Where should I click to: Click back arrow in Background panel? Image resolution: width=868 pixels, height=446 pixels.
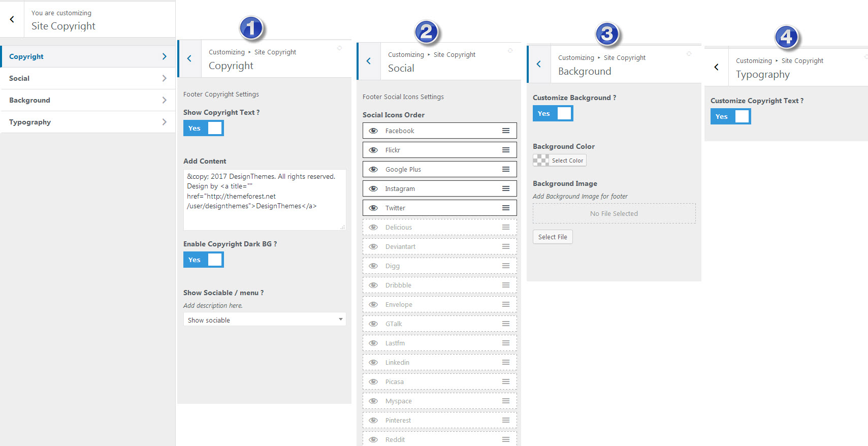[539, 64]
